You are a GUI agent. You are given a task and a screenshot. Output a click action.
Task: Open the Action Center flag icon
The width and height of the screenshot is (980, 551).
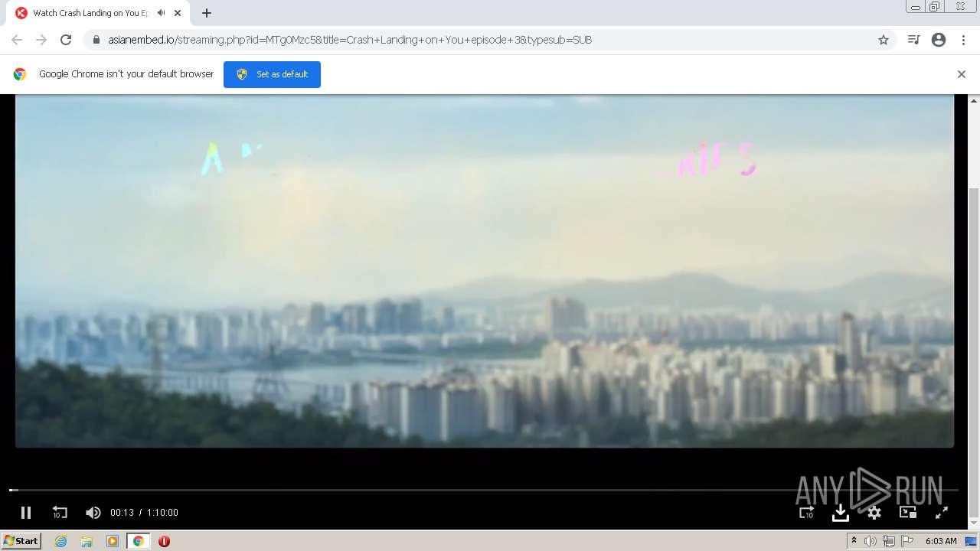pyautogui.click(x=907, y=541)
